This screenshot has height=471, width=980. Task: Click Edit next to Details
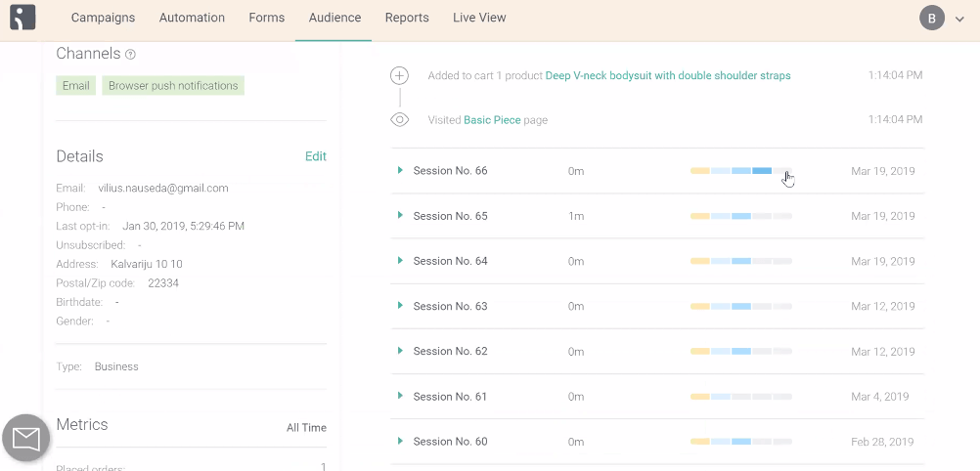[x=315, y=156]
